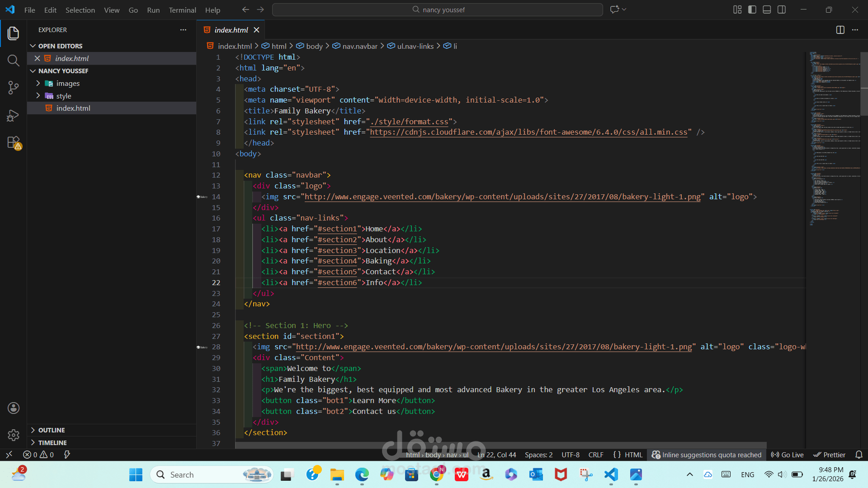Open the Manage gear icon
Viewport: 868px width, 488px height.
coord(14,435)
